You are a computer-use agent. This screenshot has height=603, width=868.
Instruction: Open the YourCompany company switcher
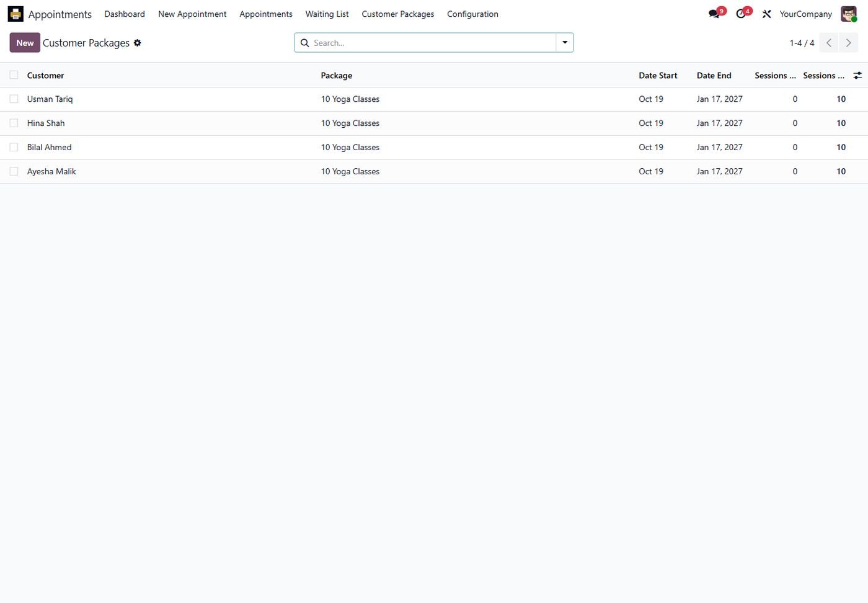[x=805, y=14]
